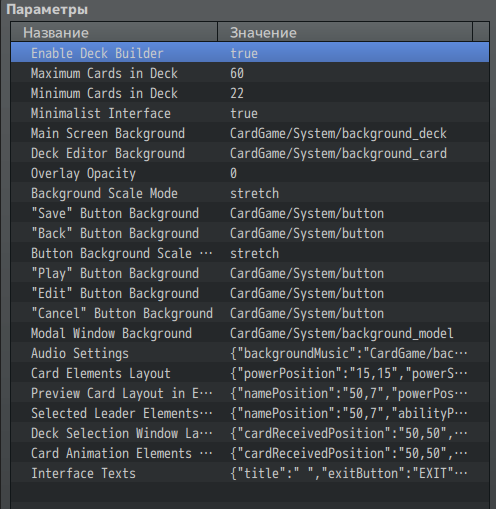The width and height of the screenshot is (496, 509).
Task: Click the background_model path value
Action: (342, 333)
